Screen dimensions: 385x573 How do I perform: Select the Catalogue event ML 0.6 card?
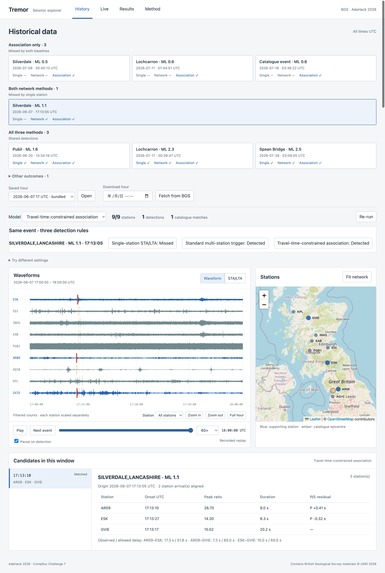pos(316,68)
